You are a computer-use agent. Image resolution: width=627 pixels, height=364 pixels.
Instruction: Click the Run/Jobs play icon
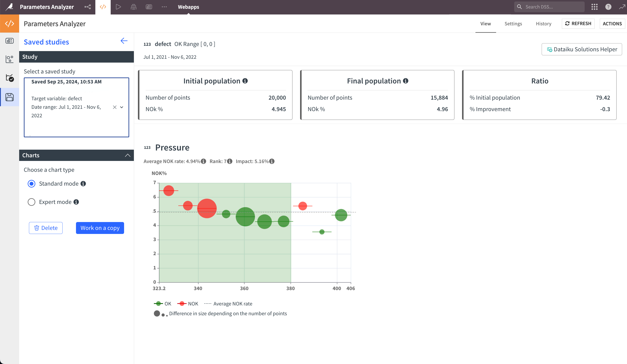[118, 7]
